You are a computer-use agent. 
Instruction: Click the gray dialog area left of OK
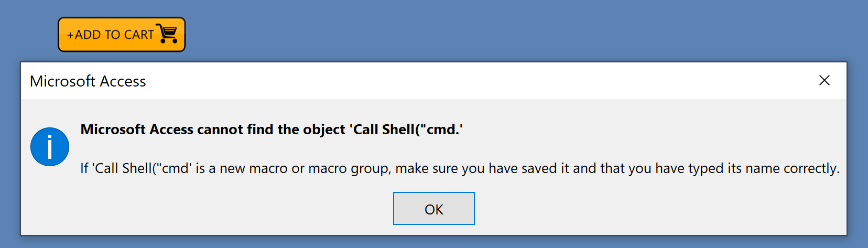pos(210,209)
